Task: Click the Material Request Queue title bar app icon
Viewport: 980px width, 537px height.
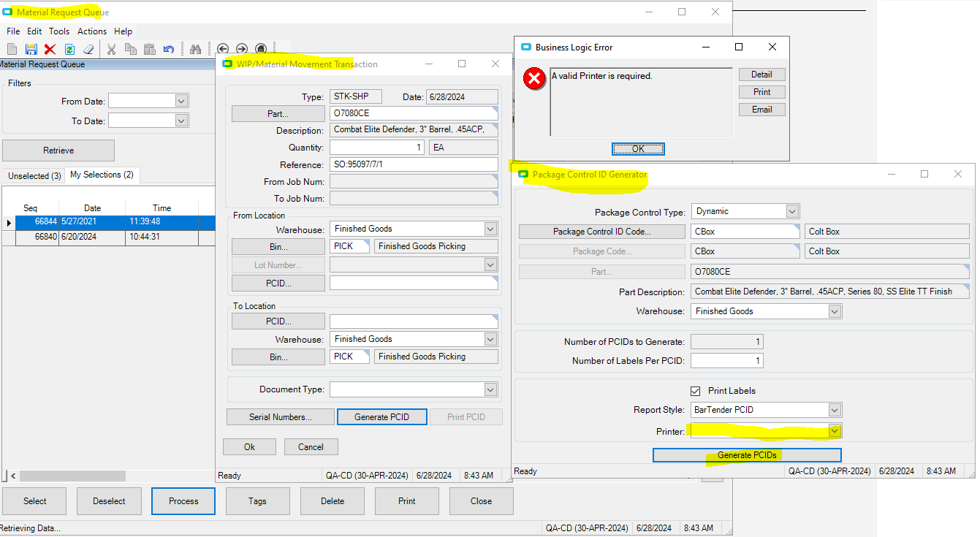Action: (7, 12)
